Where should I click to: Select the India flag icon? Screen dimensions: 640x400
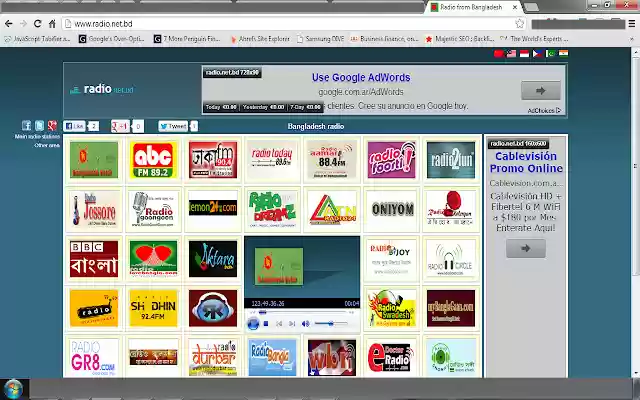tap(564, 53)
